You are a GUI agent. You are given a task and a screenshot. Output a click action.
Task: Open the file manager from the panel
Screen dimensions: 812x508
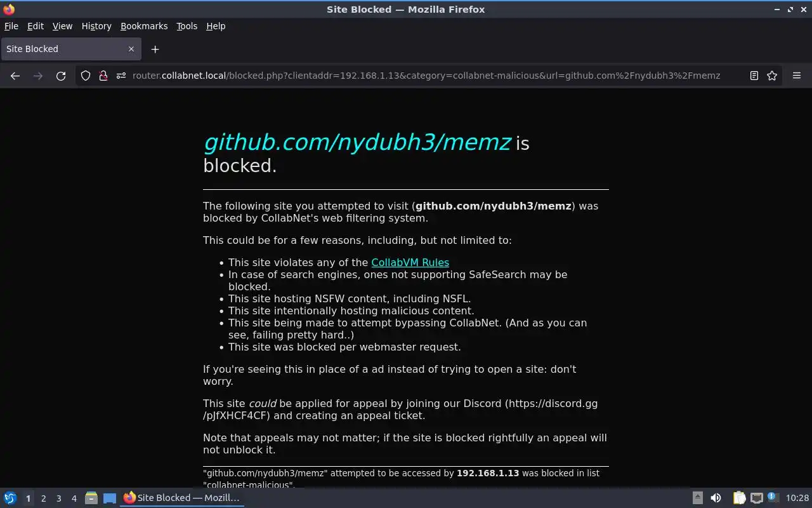91,498
